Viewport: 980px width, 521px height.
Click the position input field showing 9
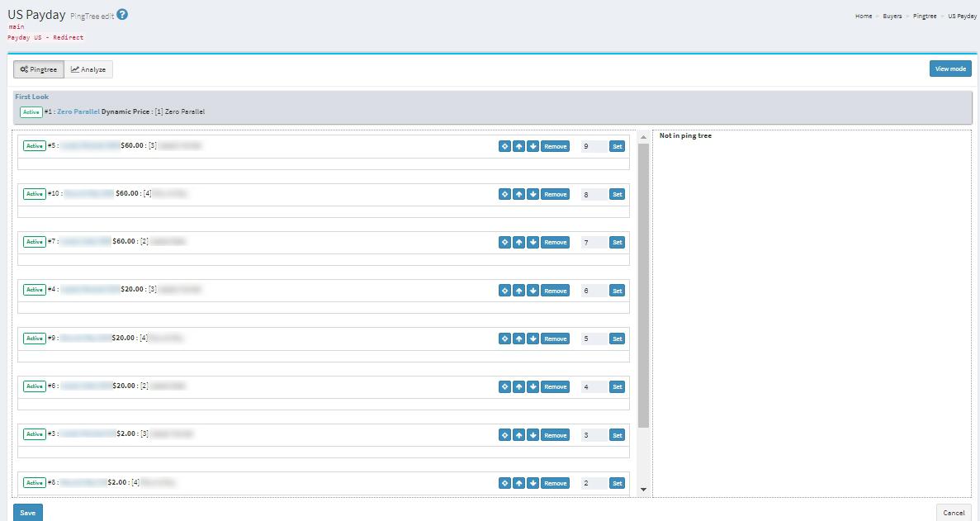click(592, 146)
